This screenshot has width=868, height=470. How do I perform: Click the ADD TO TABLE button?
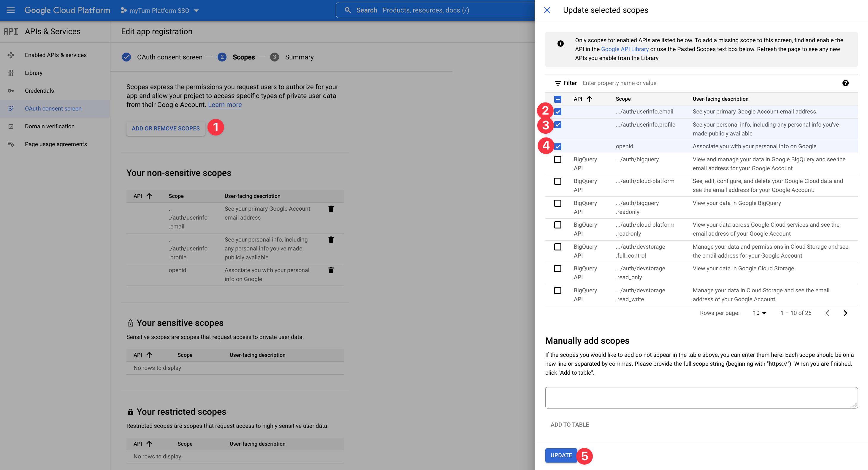(x=570, y=425)
